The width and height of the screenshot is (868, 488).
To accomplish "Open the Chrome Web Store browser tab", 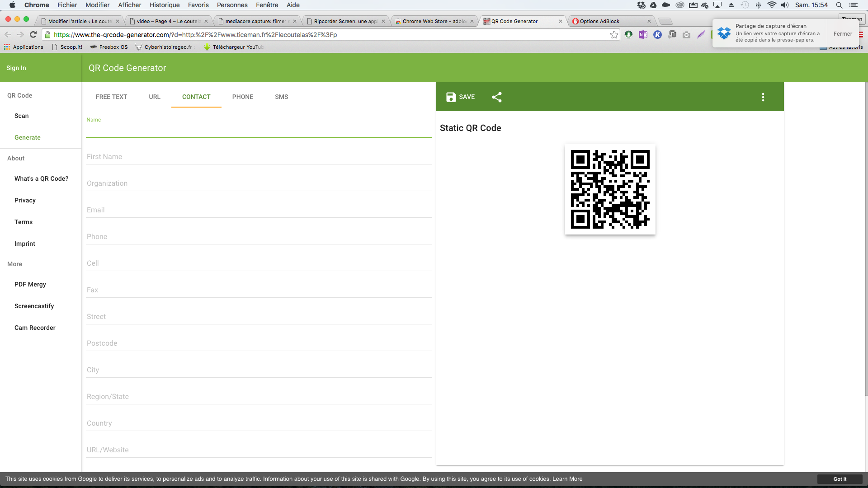I will pos(433,21).
